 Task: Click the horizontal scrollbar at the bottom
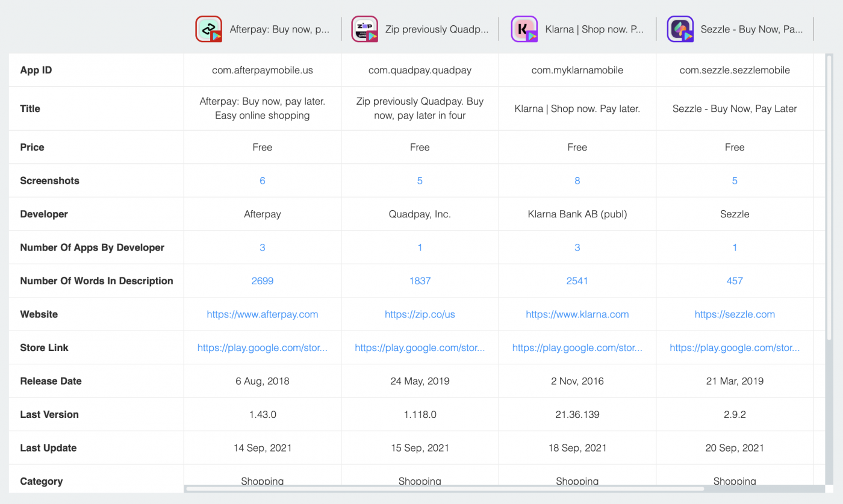pyautogui.click(x=446, y=490)
